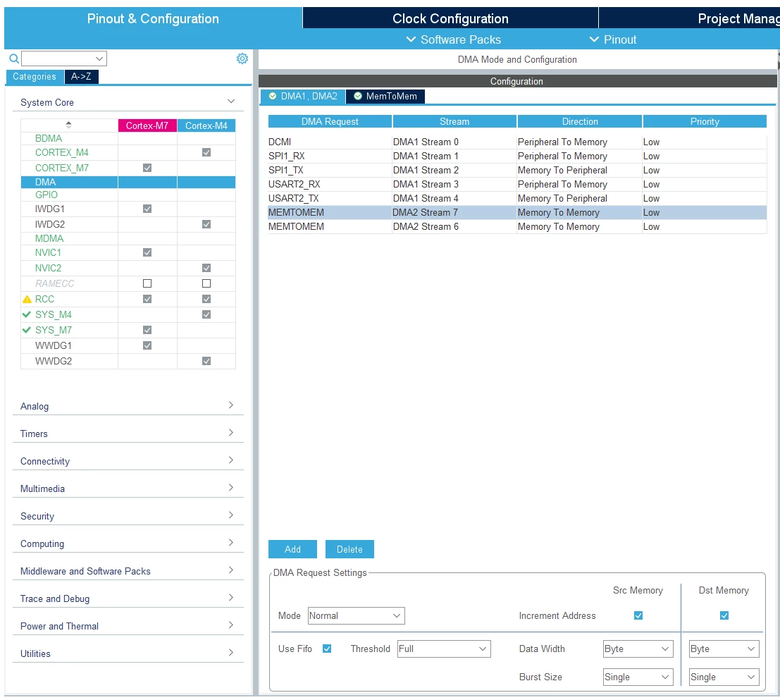Click the SYS_M7 green checkmark icon
The height and width of the screenshot is (700, 780).
click(x=27, y=330)
